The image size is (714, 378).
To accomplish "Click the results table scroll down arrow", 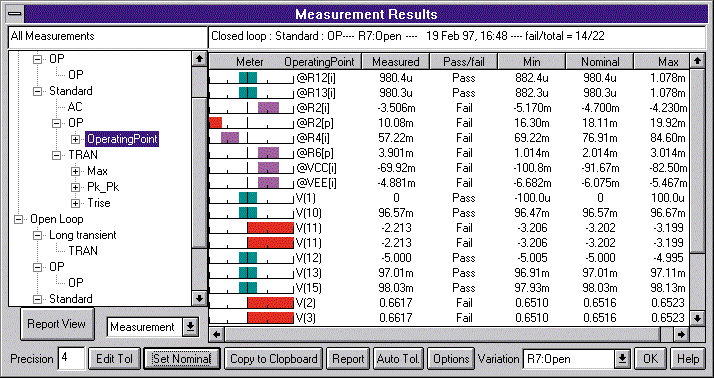I will pos(697,318).
